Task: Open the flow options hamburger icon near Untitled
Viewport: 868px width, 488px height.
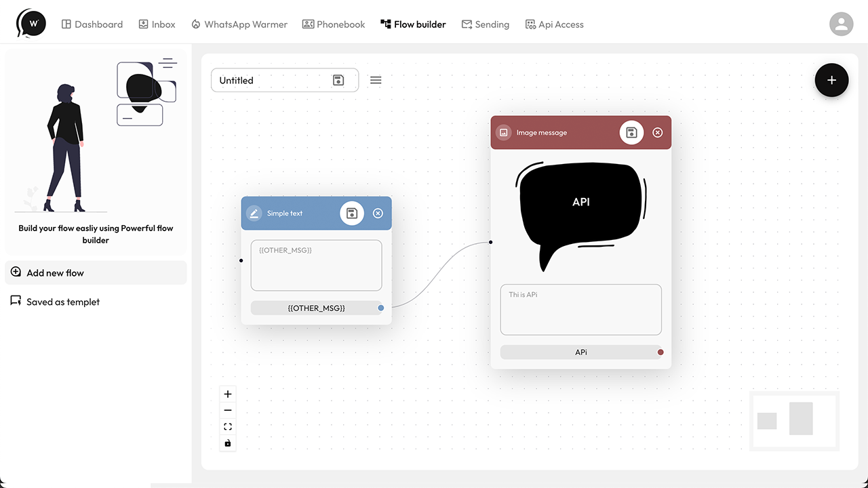Action: click(376, 80)
